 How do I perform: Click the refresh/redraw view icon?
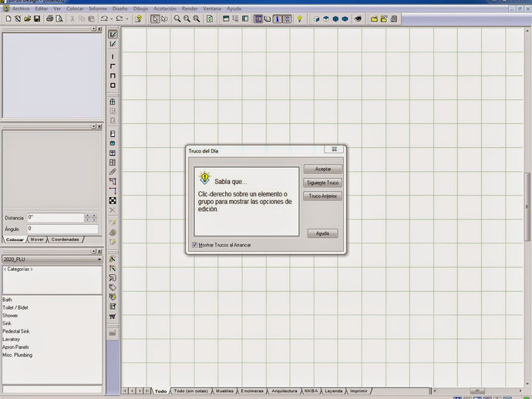coord(210,18)
